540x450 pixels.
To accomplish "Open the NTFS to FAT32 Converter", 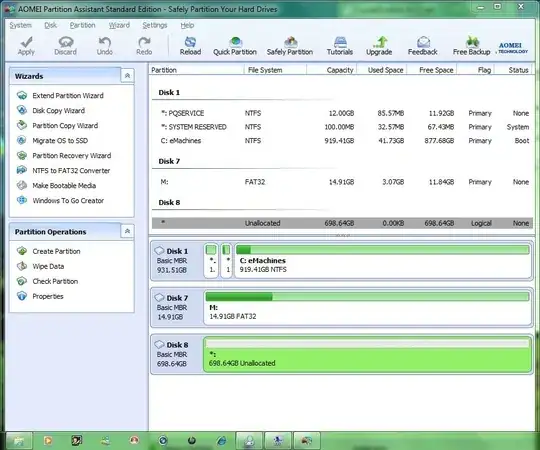I will point(63,170).
